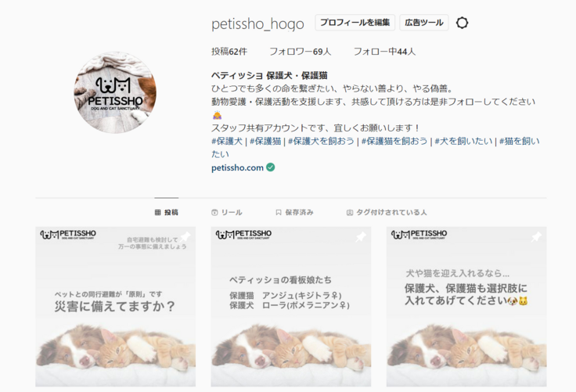The width and height of the screenshot is (576, 392).
Task: Click the #保護猫を飼おう hashtag
Action: [394, 141]
